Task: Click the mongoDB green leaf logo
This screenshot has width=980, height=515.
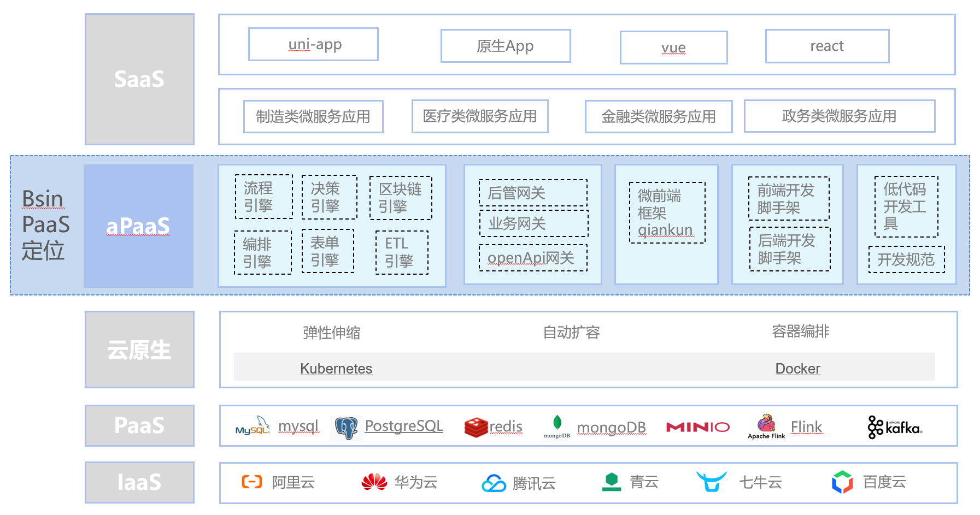Action: 557,427
